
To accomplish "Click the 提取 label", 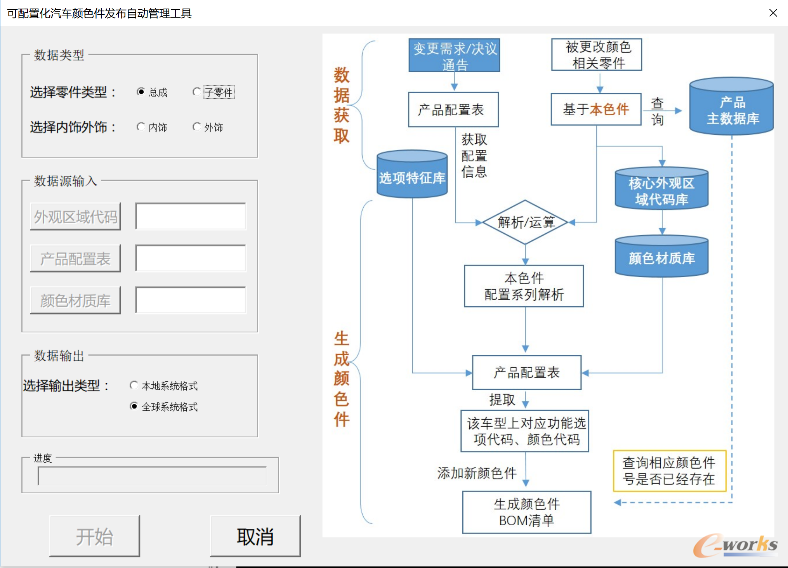I will 503,400.
